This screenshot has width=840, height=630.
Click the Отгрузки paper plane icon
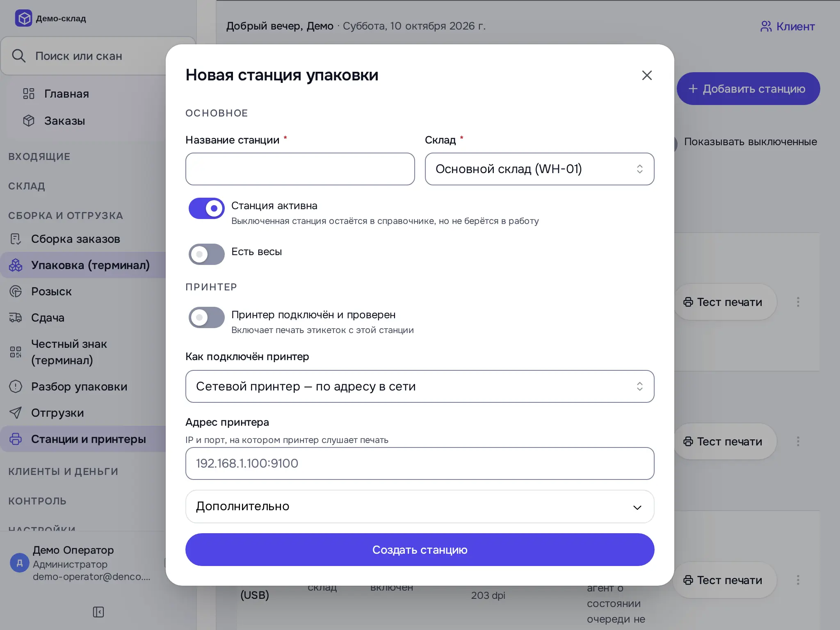[x=16, y=413]
